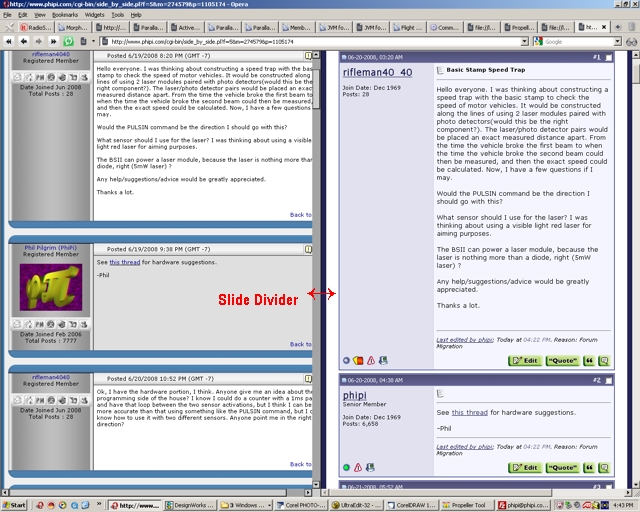
Task: Switch to the Morph... tab
Action: click(x=73, y=27)
